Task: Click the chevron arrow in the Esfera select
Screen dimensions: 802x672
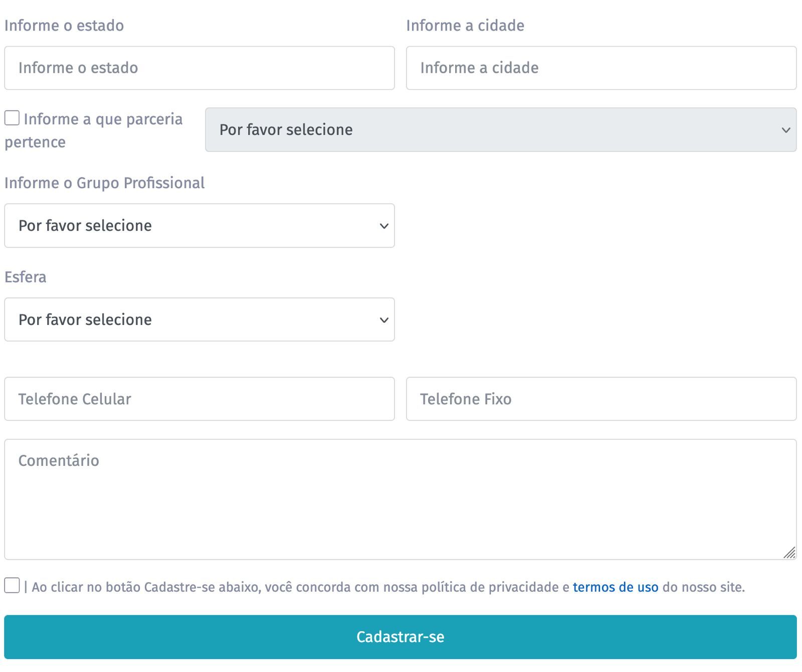Action: (384, 320)
